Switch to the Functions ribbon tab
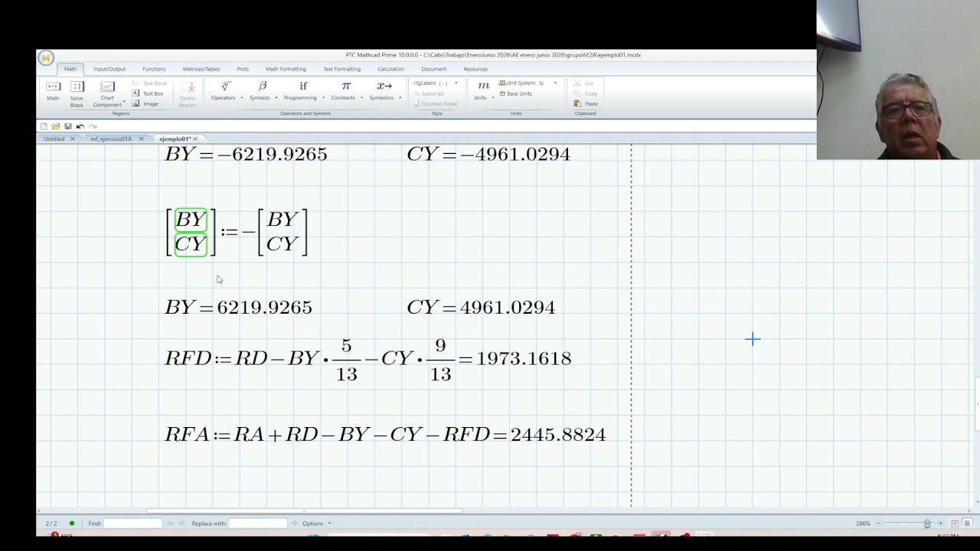Screen dimensions: 980x551 point(154,69)
